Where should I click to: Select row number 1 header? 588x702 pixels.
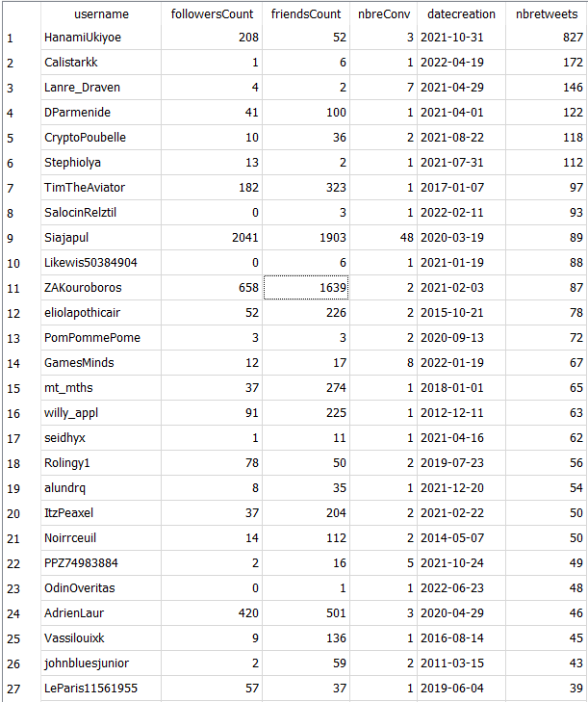[11, 38]
